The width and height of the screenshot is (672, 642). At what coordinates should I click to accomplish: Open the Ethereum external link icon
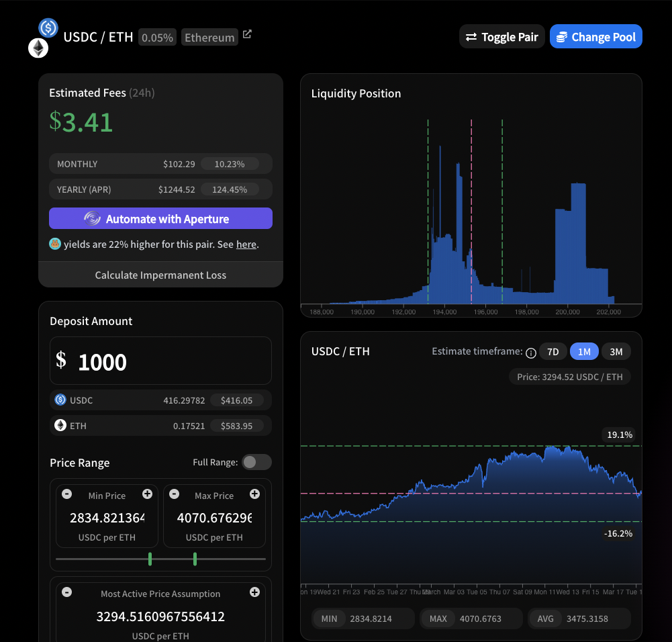point(247,33)
